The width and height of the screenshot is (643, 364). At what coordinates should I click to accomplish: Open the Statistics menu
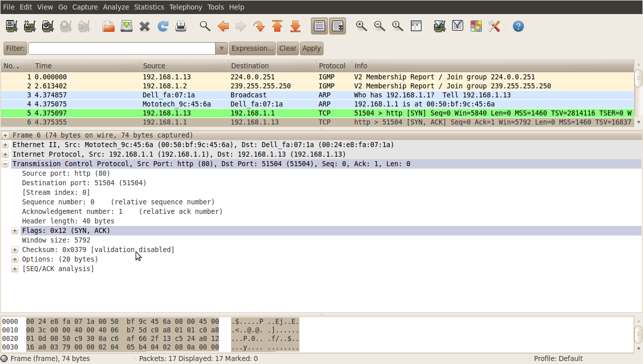click(x=149, y=7)
